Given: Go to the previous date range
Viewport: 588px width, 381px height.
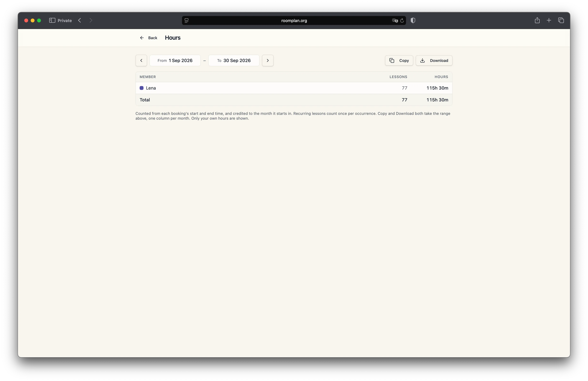Looking at the screenshot, I should point(141,61).
